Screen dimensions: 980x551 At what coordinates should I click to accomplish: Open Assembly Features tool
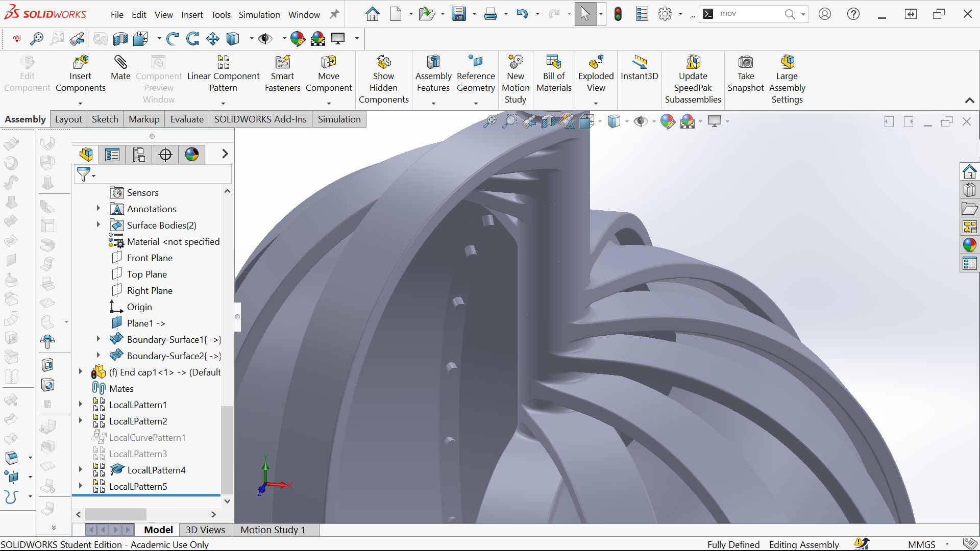(433, 74)
